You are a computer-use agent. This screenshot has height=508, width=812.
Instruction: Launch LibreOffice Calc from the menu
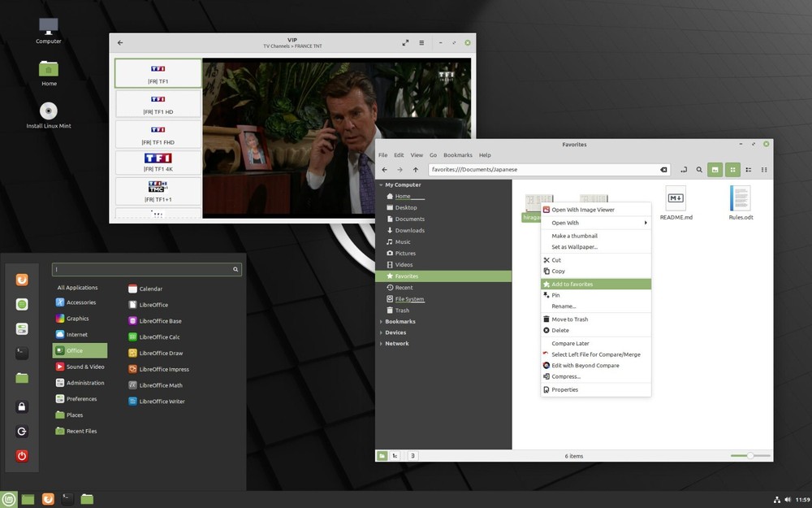158,336
